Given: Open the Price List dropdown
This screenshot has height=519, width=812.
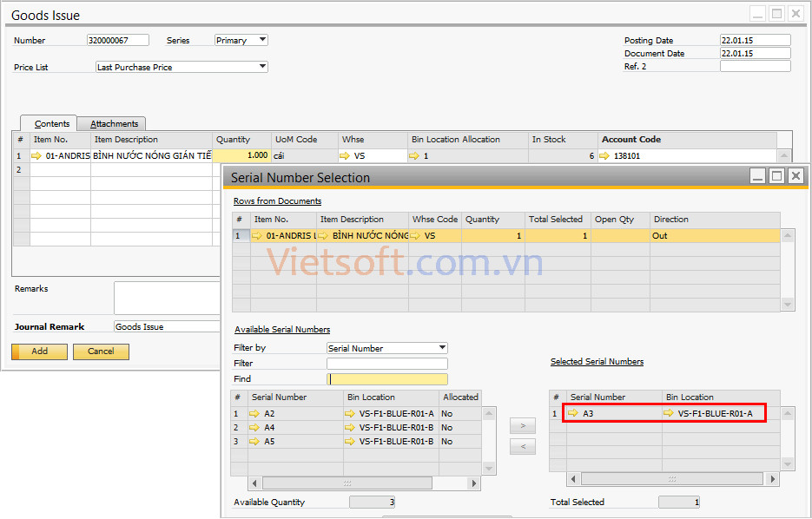Looking at the screenshot, I should pos(262,67).
